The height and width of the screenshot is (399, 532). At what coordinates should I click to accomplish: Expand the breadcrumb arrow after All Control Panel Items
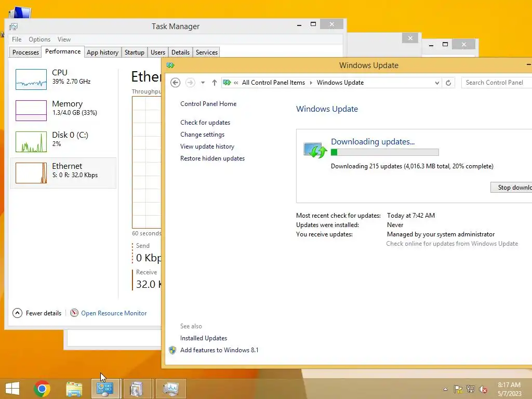tap(311, 83)
